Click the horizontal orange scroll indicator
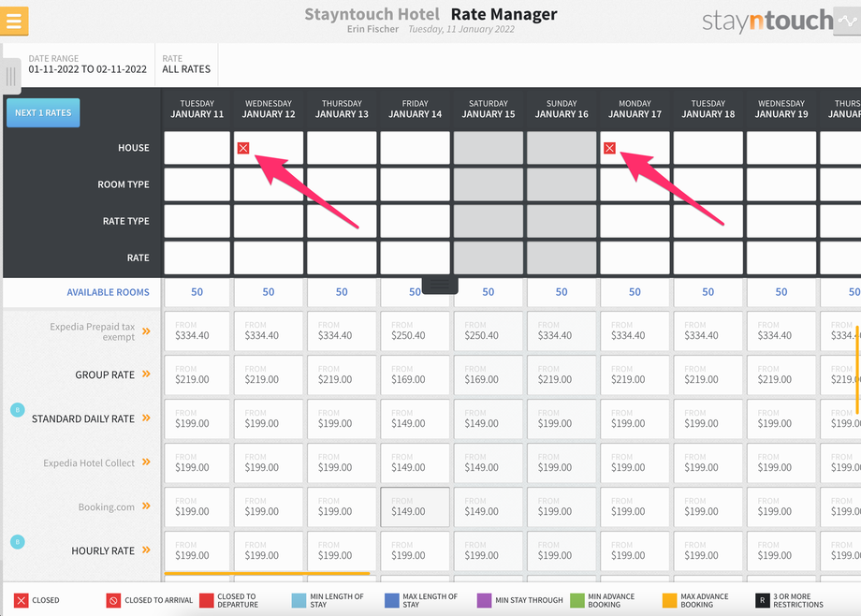861x616 pixels. (x=267, y=573)
